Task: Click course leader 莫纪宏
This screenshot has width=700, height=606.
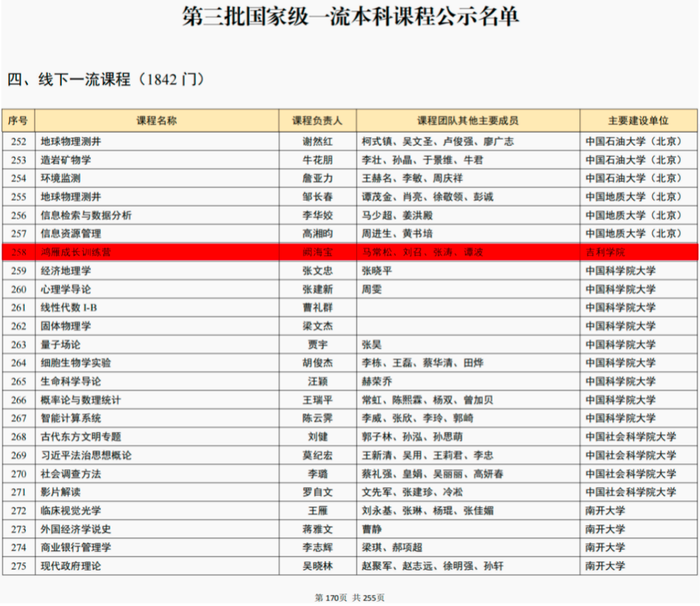Action: 317,455
